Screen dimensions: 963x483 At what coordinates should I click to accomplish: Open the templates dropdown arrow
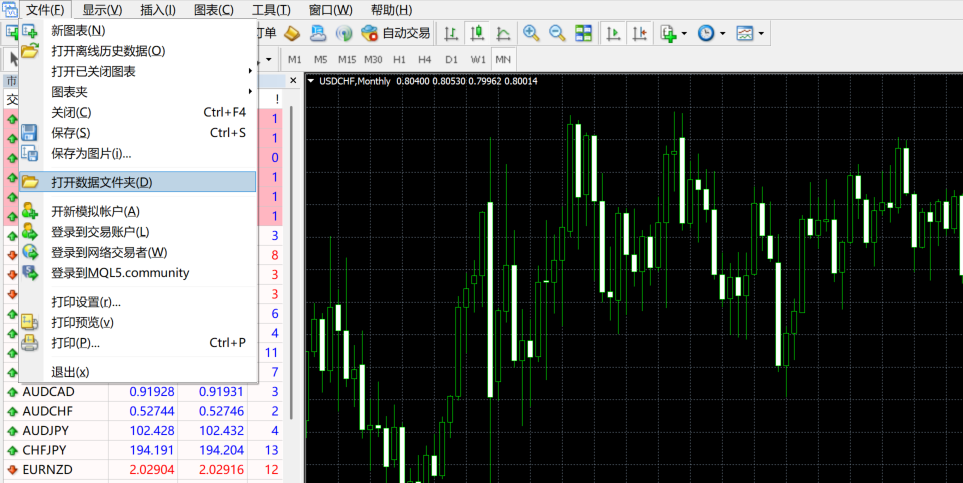point(762,34)
